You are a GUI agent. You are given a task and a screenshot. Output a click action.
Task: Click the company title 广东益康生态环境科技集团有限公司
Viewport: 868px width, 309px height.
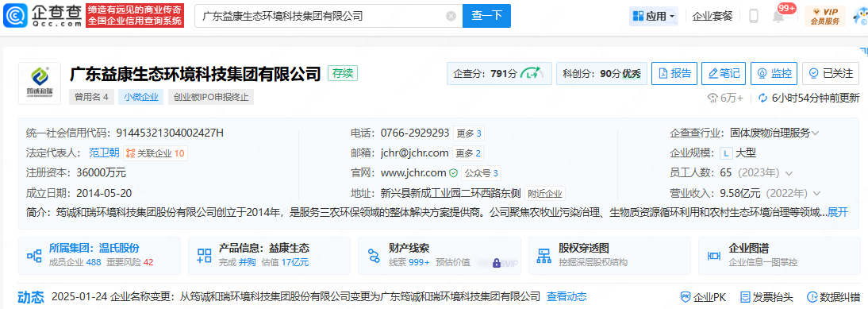(x=195, y=73)
